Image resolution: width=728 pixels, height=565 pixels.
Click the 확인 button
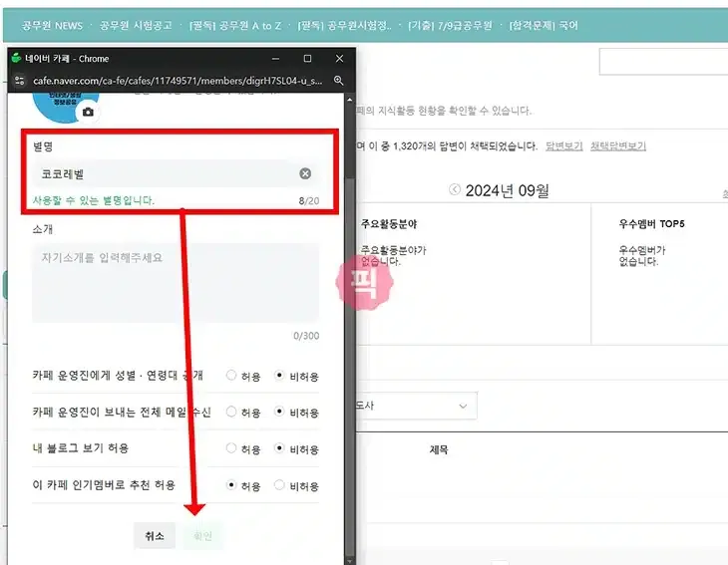click(202, 536)
